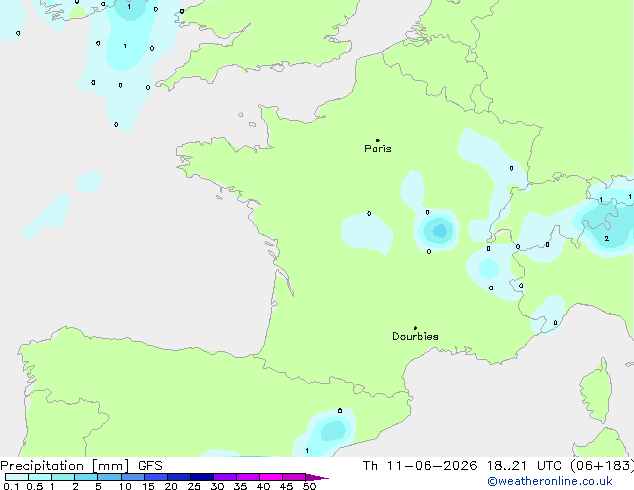This screenshot has width=634, height=490.
Task: Click the forecast date 'Th 11-06-2026' text
Action: pos(420,466)
